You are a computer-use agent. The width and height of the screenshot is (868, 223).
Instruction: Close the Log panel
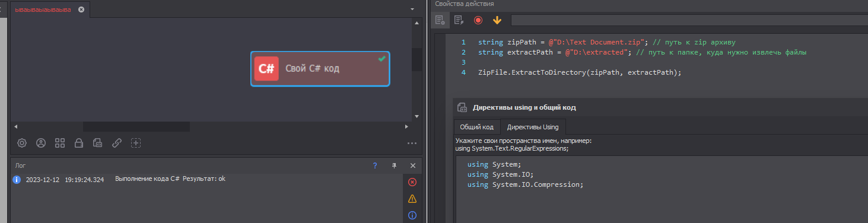pos(413,166)
